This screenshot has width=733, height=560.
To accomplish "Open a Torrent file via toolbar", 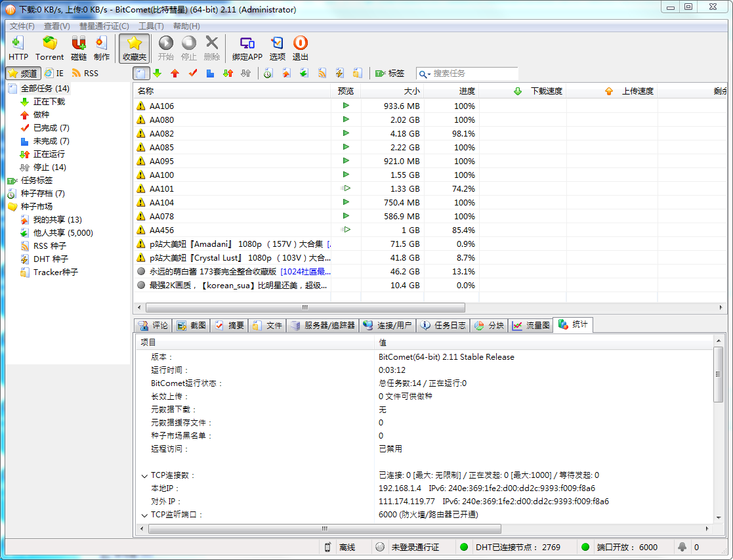I will point(50,48).
